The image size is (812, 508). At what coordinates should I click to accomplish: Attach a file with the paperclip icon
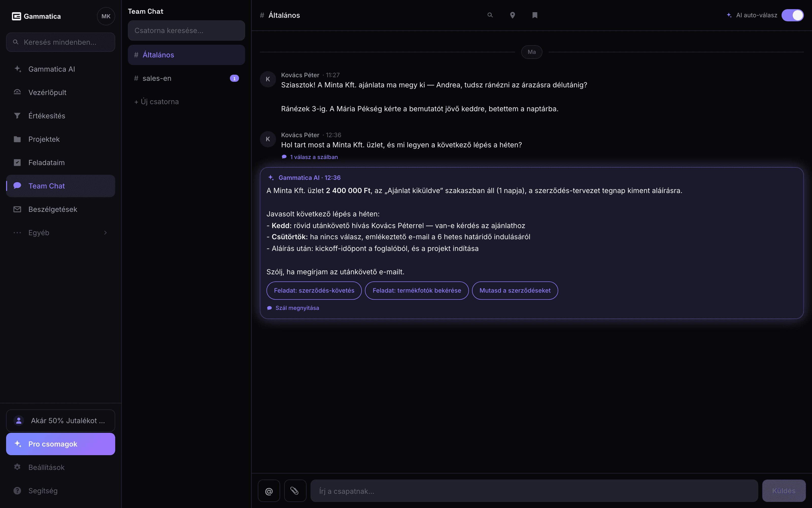295,491
